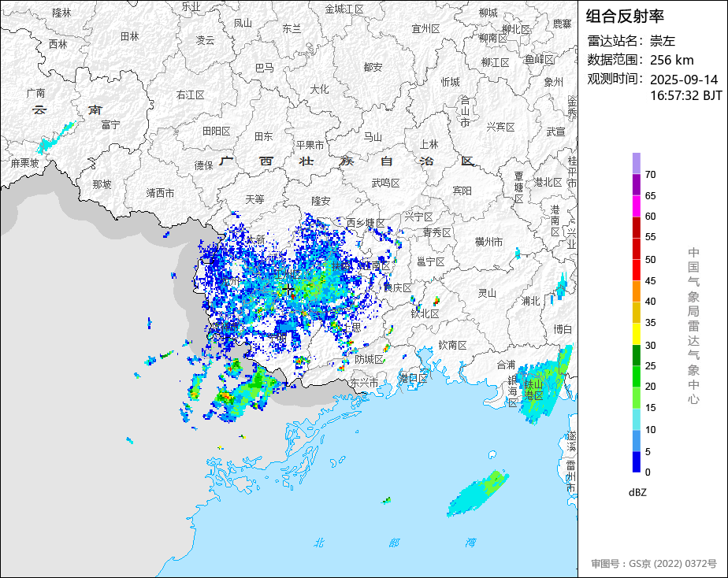Click the 浦北 county label
The height and width of the screenshot is (578, 728).
point(531,301)
